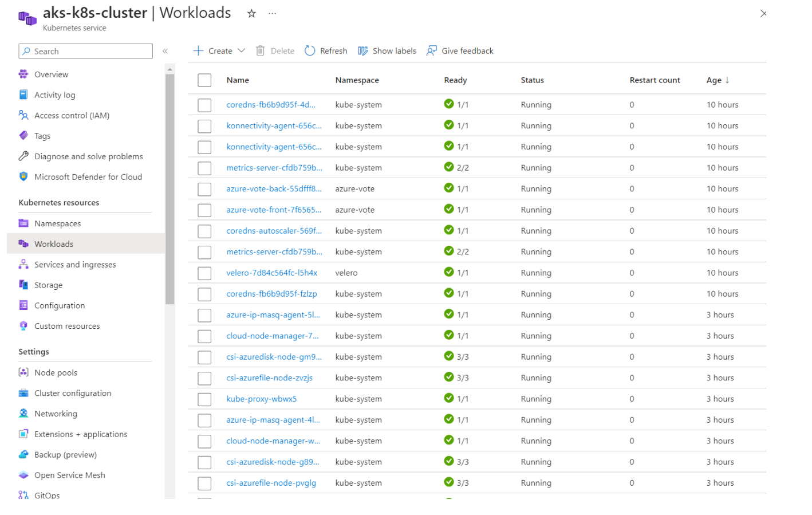Click the Node pools icon in Settings
812x515 pixels.
coord(23,372)
